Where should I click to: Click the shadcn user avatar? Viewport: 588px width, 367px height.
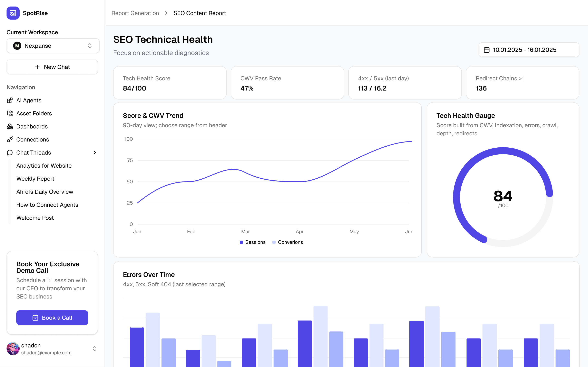(x=13, y=349)
